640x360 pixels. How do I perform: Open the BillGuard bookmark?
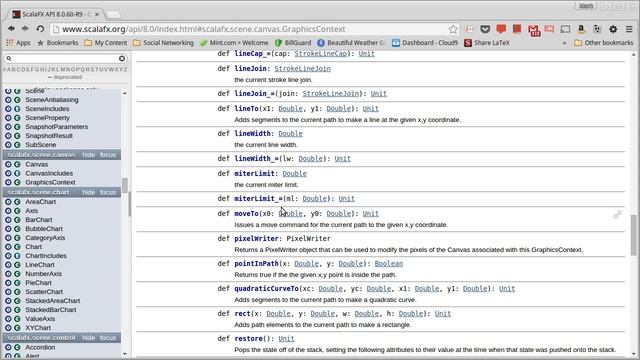point(293,42)
